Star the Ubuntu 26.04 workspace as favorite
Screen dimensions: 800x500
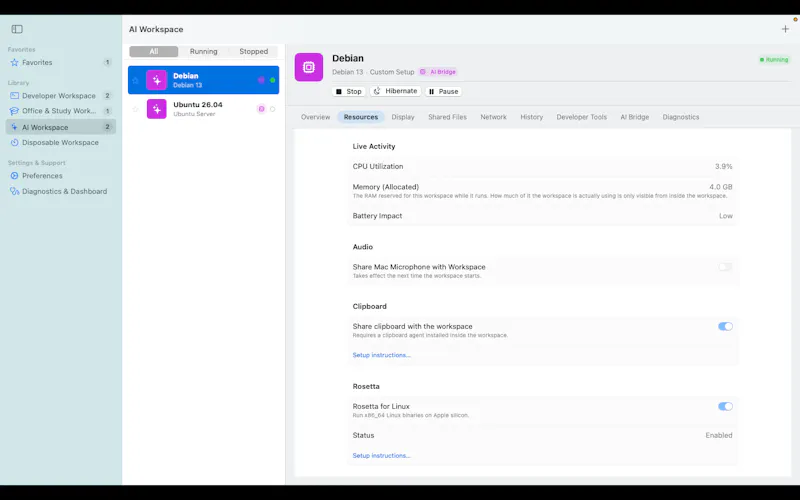click(x=135, y=109)
